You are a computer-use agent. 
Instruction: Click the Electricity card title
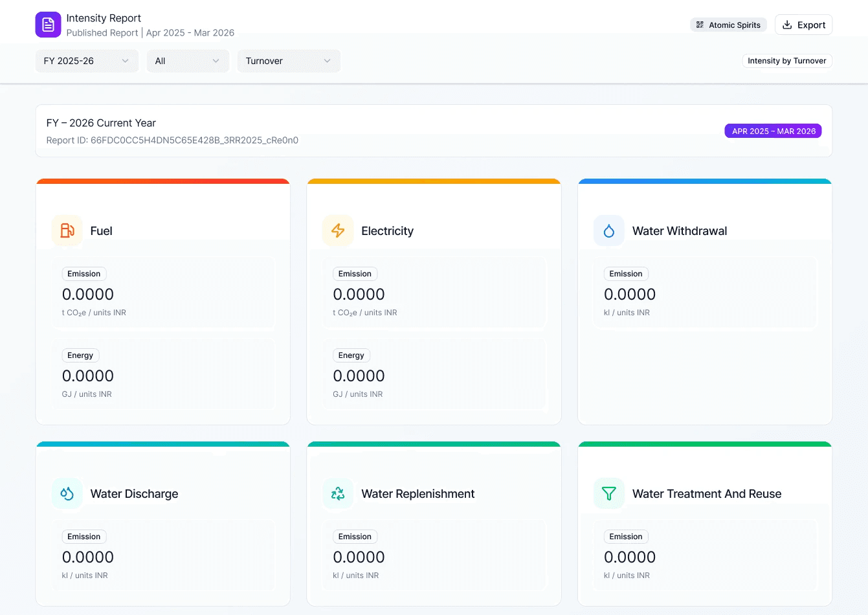(x=387, y=231)
